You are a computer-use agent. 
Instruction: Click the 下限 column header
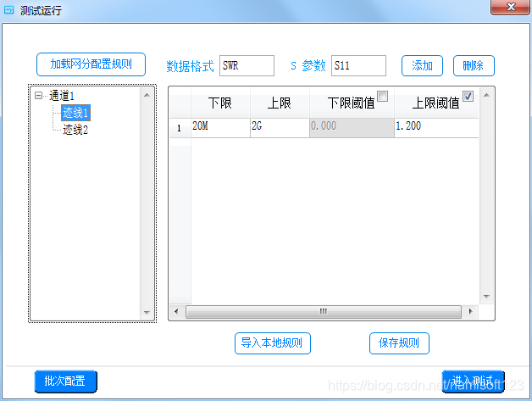click(x=220, y=103)
